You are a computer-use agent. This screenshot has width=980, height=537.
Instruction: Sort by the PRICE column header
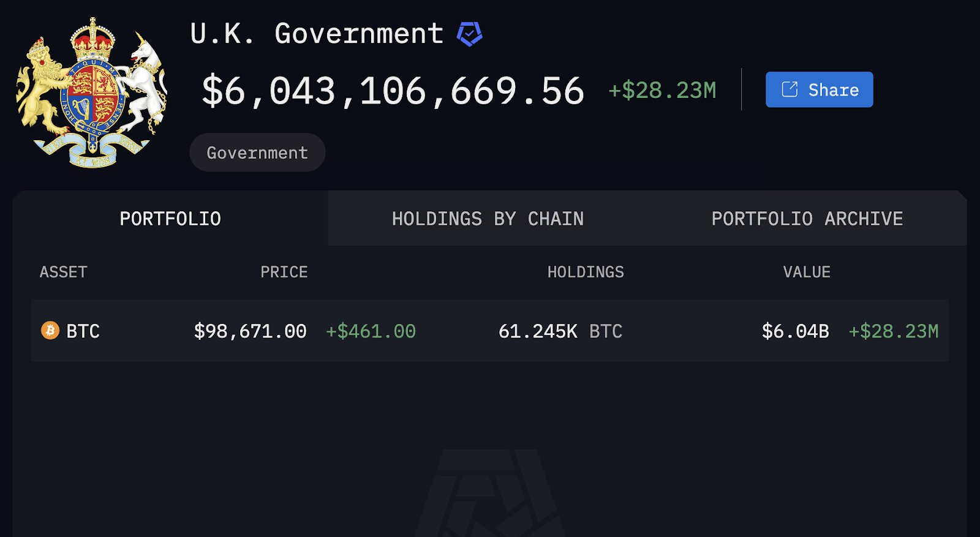pyautogui.click(x=284, y=272)
